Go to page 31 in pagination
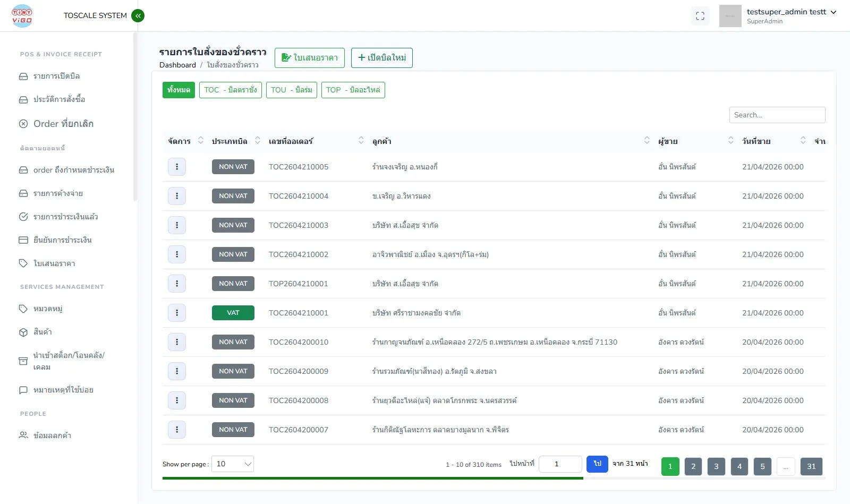Image resolution: width=850 pixels, height=504 pixels. (811, 466)
